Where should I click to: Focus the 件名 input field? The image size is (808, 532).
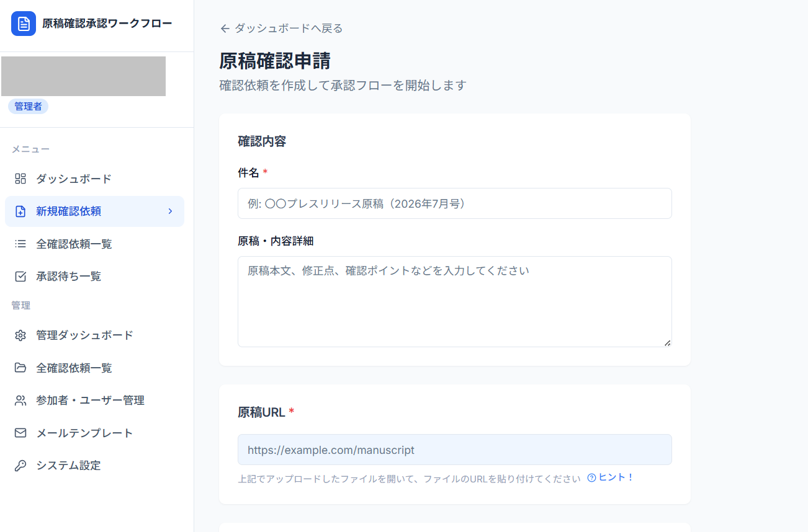(x=455, y=203)
